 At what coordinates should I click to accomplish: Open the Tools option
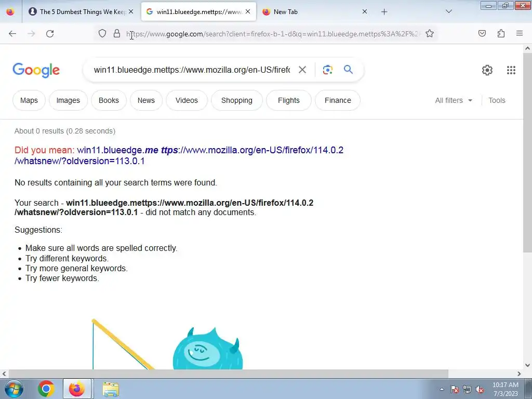(497, 100)
